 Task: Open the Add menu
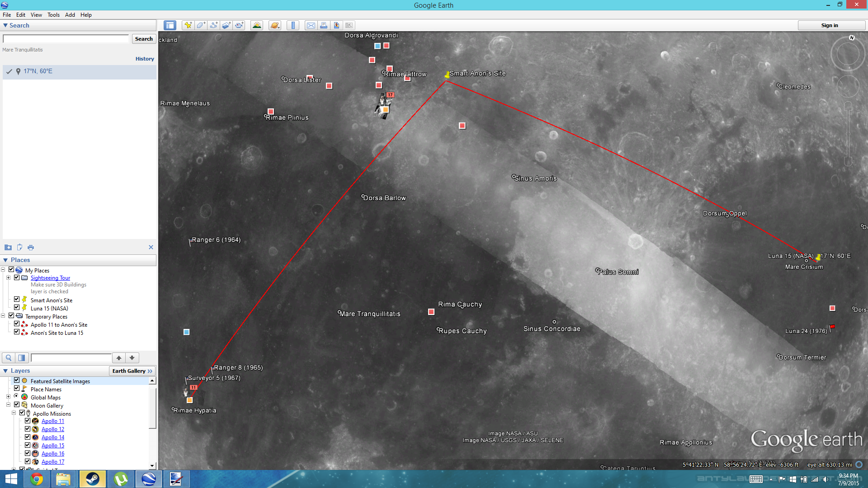70,15
